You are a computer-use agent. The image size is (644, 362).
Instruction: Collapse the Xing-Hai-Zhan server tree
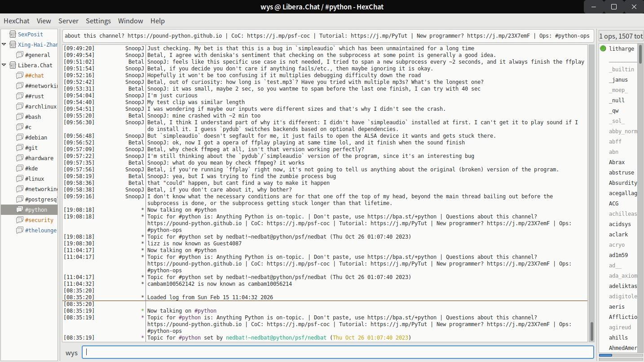[4, 44]
